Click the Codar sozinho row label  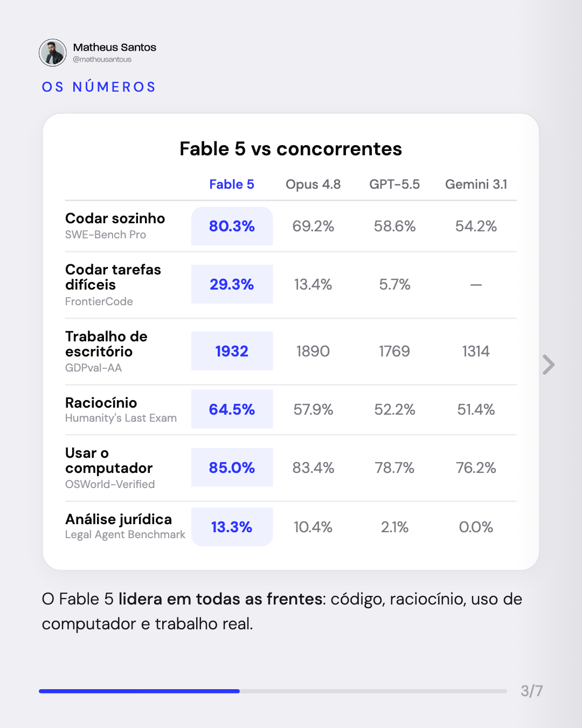click(x=115, y=218)
